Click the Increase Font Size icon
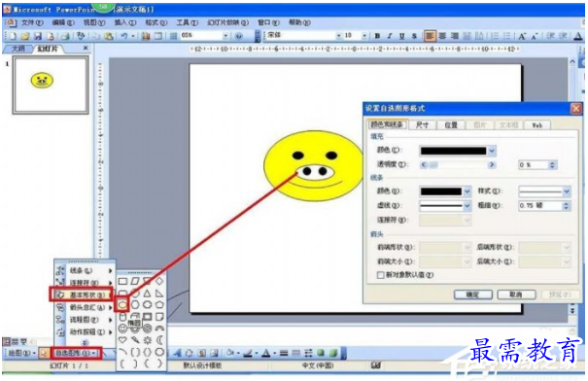Image resolution: width=588 pixels, height=381 pixels. click(522, 36)
